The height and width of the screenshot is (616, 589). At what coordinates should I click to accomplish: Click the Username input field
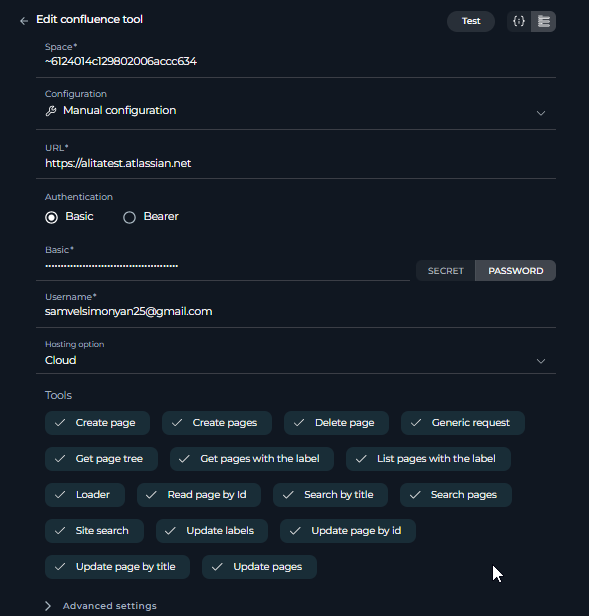click(x=296, y=312)
